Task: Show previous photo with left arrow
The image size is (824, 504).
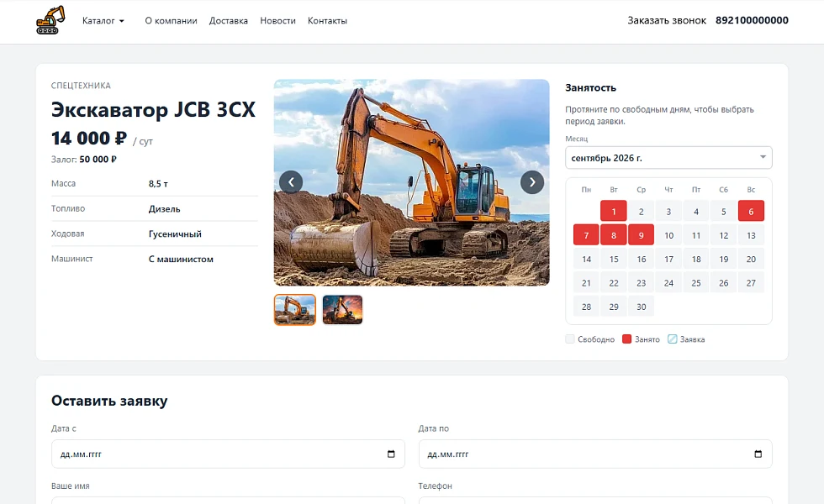Action: click(291, 182)
